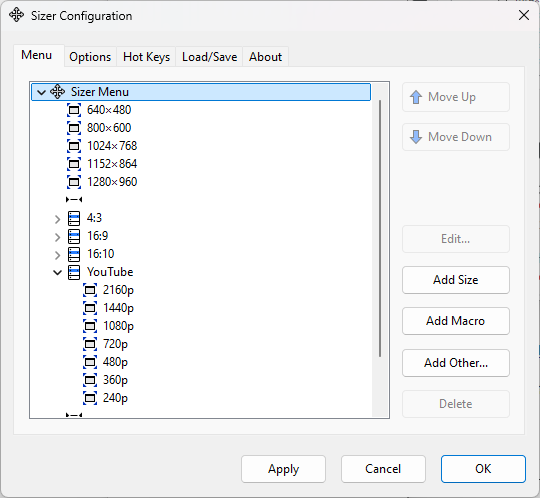Click the Edit... button
The width and height of the screenshot is (540, 498).
click(x=456, y=239)
